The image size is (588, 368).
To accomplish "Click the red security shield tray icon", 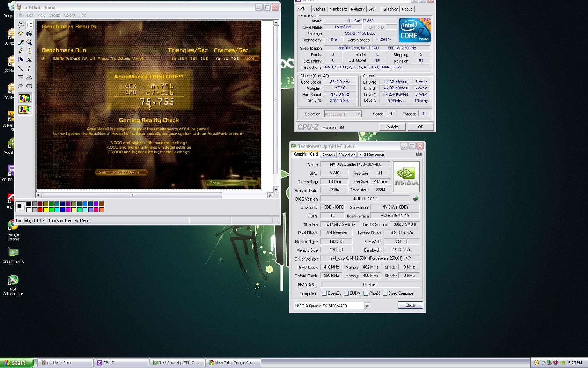I will click(x=556, y=362).
